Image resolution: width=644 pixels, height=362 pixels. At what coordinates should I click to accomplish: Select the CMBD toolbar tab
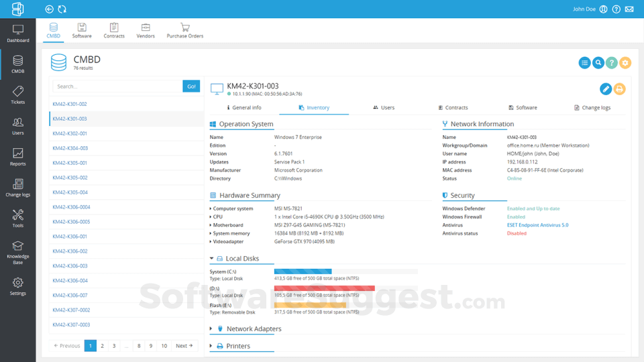tap(54, 30)
